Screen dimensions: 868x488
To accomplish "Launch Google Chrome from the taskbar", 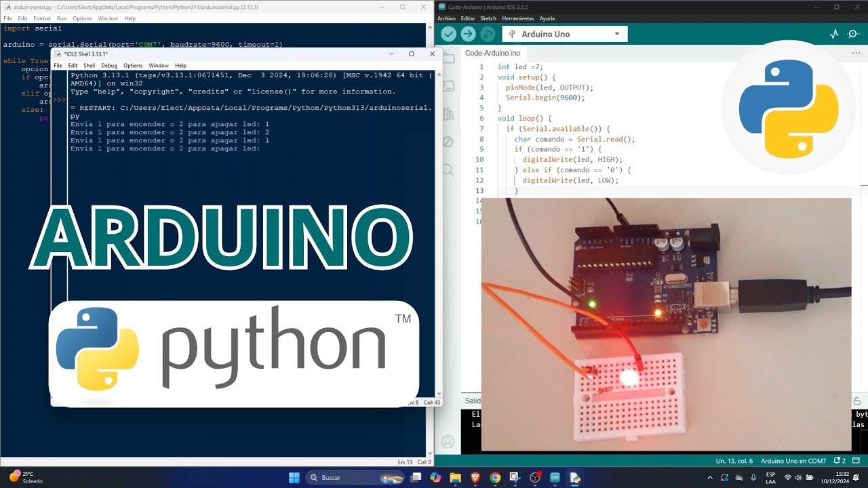I will pos(495,478).
